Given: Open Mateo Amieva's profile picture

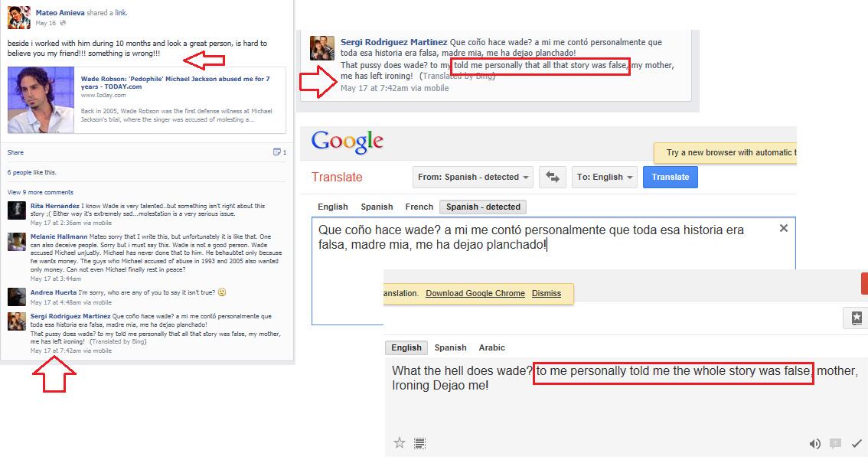Looking at the screenshot, I should coord(19,18).
